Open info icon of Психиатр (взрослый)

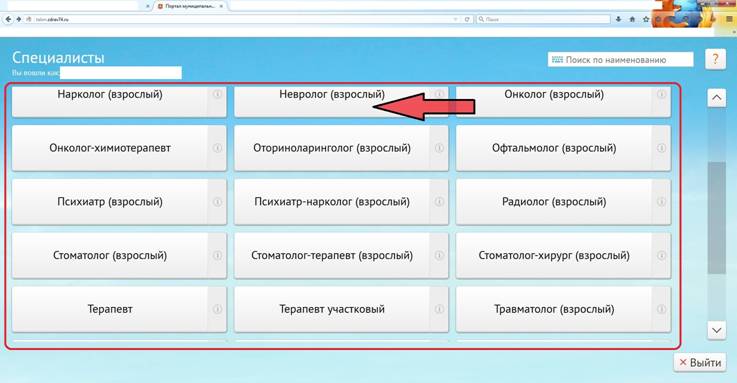pos(217,202)
